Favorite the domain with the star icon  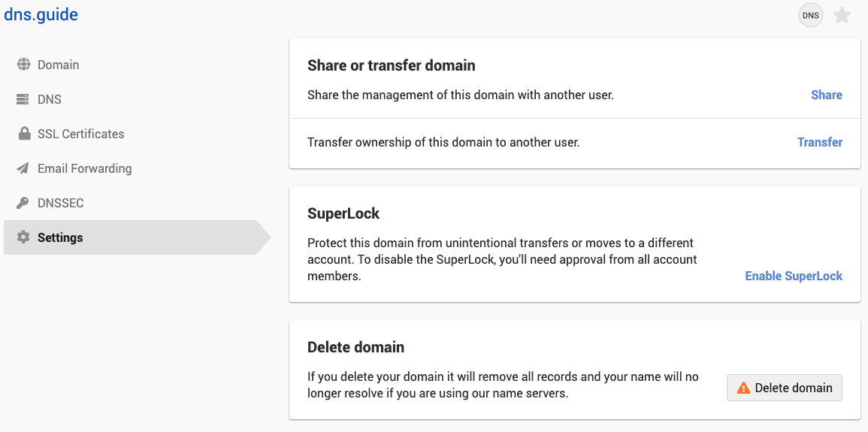tap(842, 15)
